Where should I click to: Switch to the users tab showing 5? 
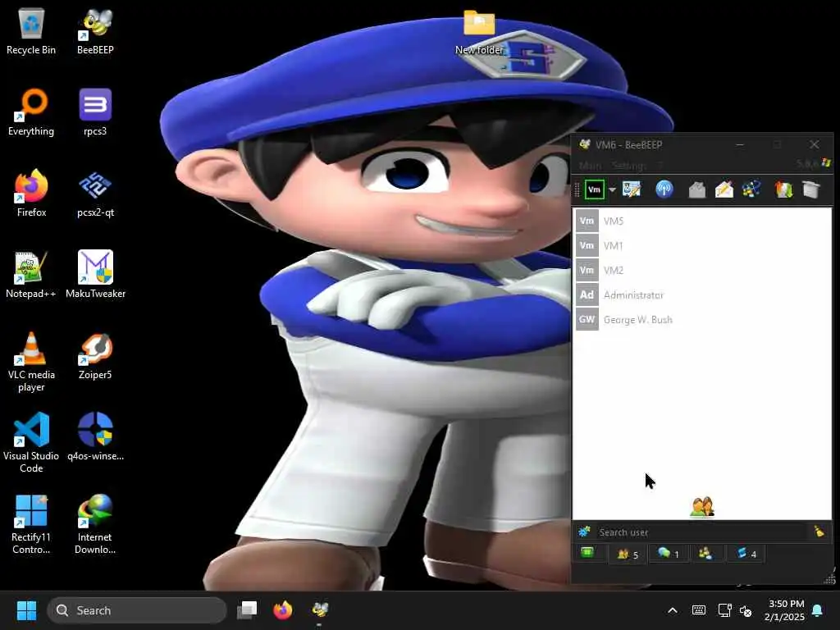click(x=628, y=554)
